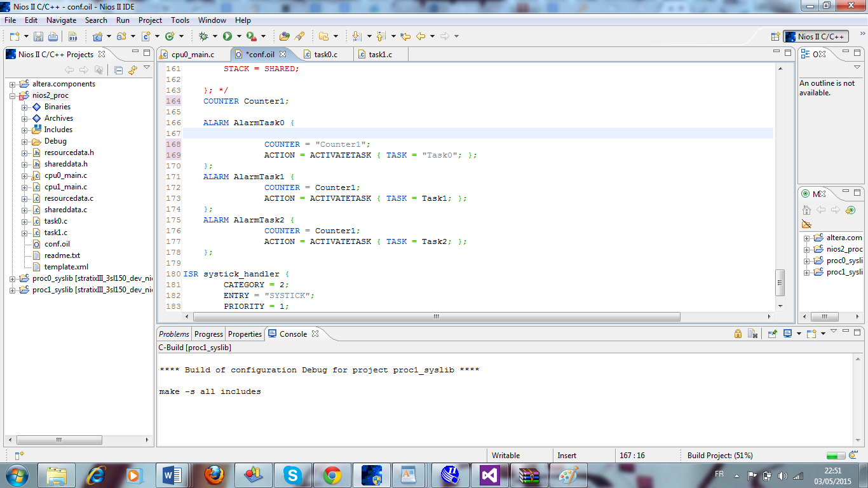Open the Window menu
868x488 pixels.
212,20
